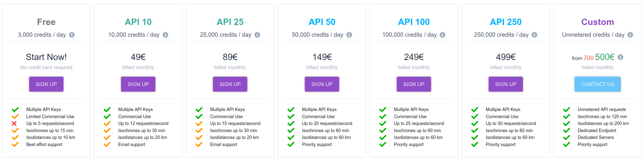Open the info tooltip on API 100 credits
The height and width of the screenshot is (161, 644).
[x=443, y=35]
